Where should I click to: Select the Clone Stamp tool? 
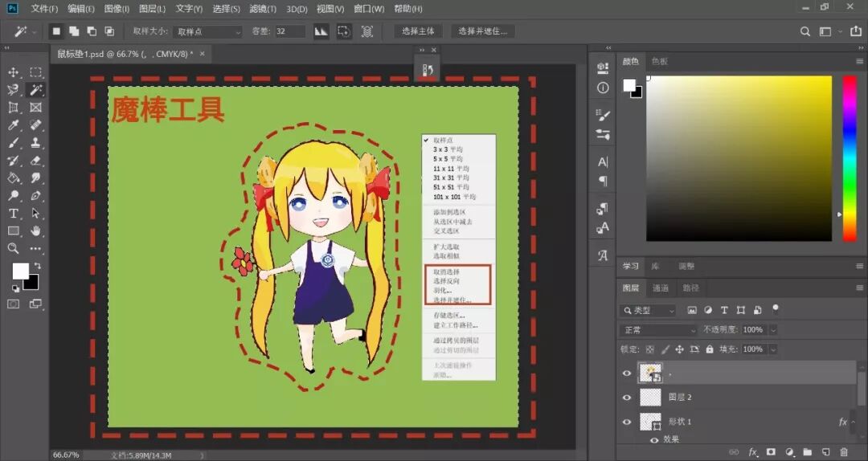click(35, 143)
